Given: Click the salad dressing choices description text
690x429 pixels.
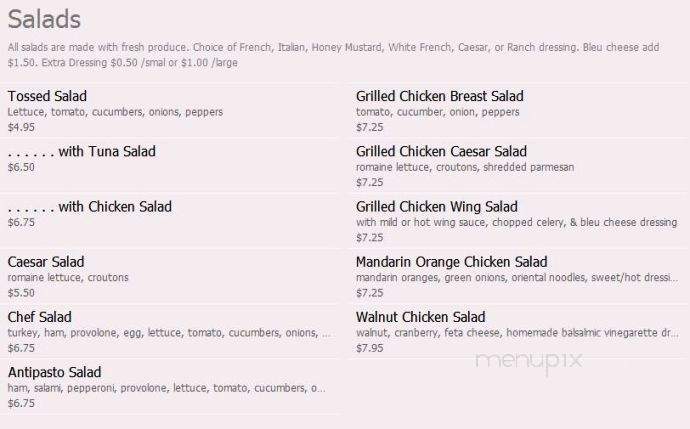Looking at the screenshot, I should (x=333, y=55).
